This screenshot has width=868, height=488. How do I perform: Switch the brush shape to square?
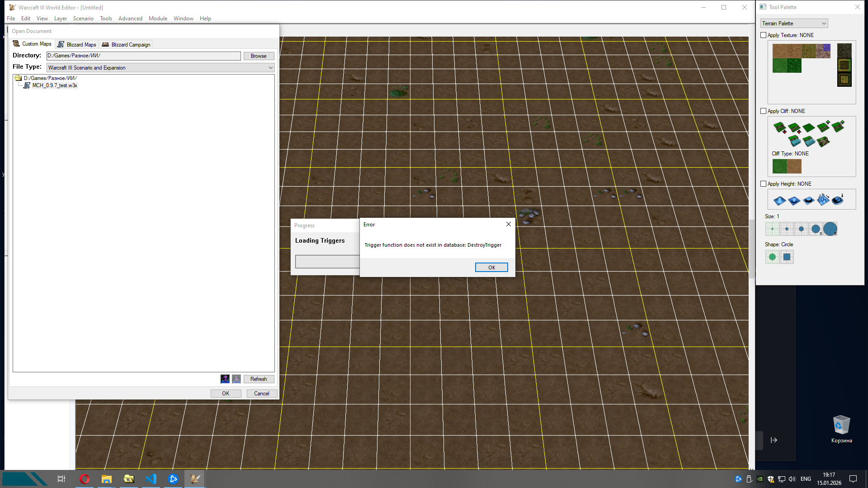coord(787,257)
